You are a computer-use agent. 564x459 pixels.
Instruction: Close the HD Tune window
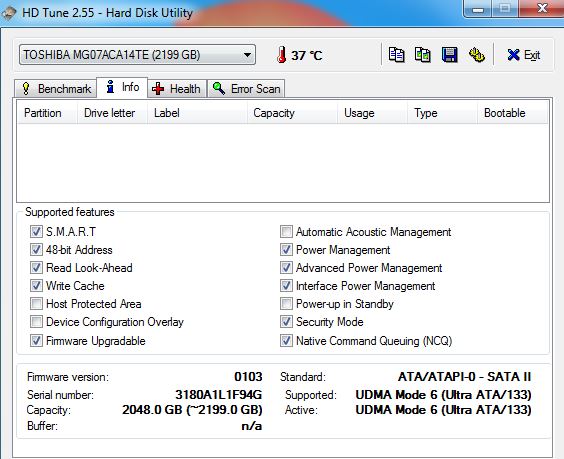[x=542, y=8]
